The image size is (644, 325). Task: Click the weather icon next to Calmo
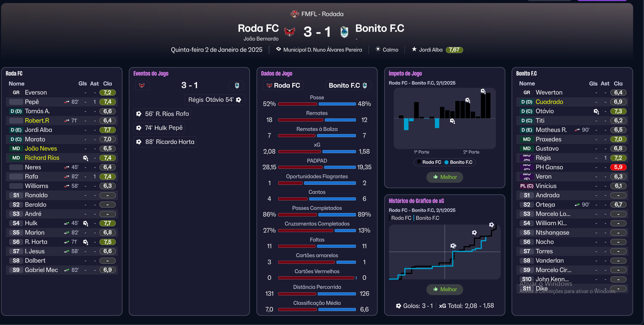coord(378,49)
